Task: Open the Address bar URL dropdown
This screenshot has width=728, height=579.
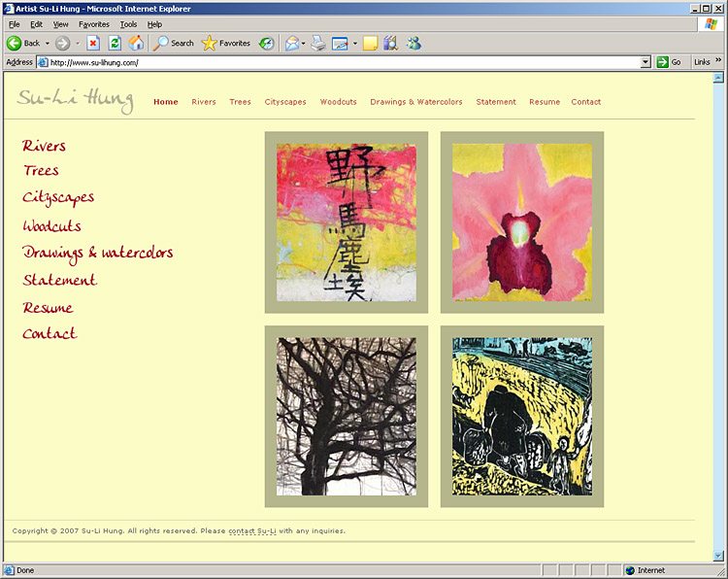Action: tap(645, 62)
